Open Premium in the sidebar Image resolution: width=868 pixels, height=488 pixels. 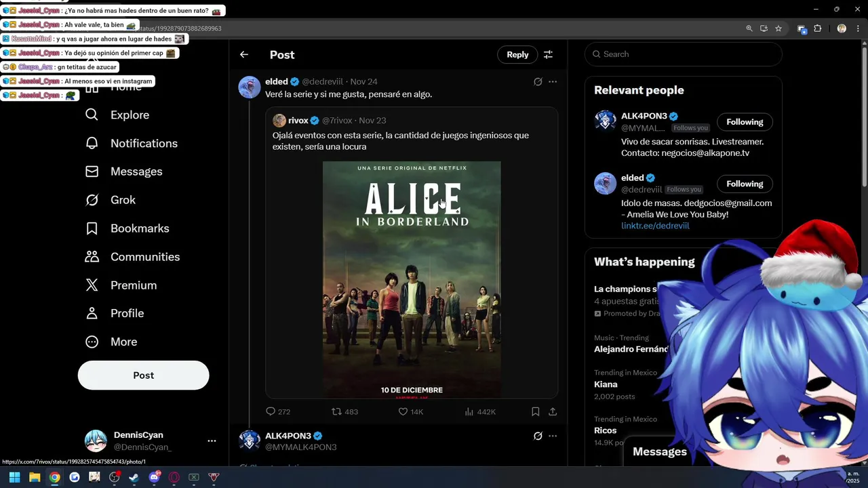pyautogui.click(x=120, y=285)
